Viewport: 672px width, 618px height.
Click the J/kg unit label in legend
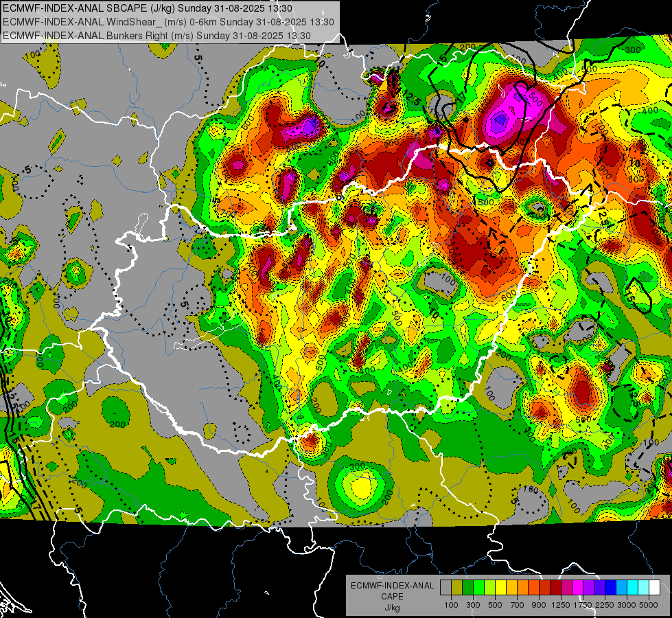tap(392, 608)
